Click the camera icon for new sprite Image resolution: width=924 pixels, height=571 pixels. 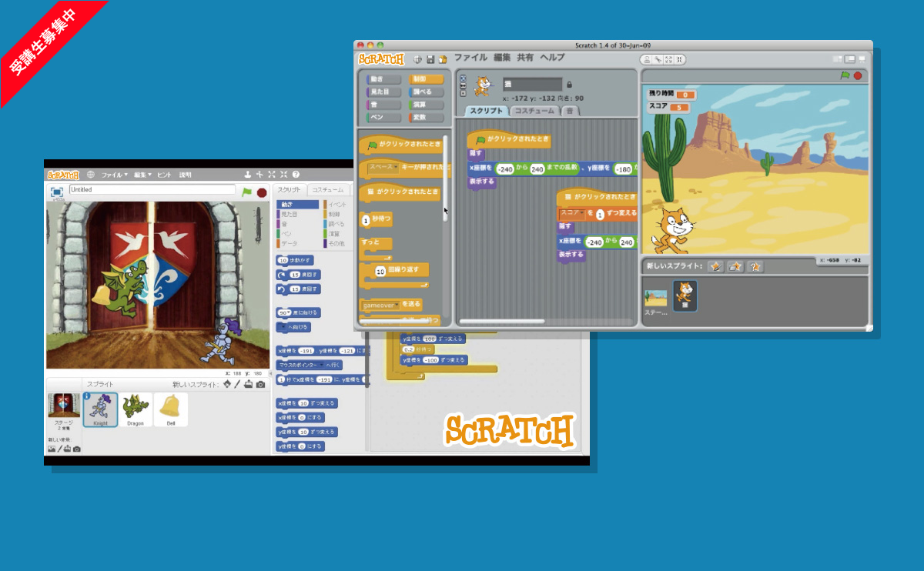260,384
